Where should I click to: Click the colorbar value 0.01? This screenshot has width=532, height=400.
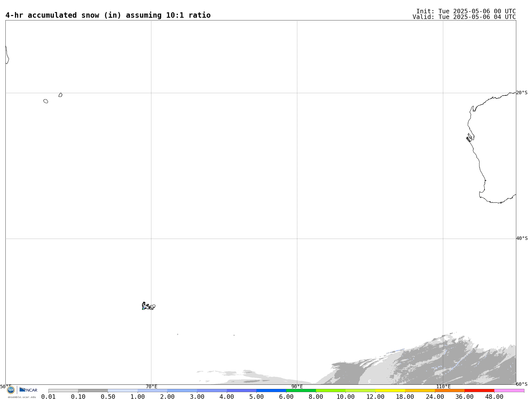pyautogui.click(x=49, y=397)
